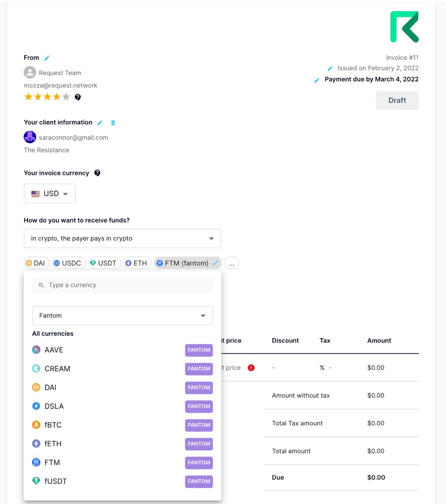446x504 pixels.
Task: Click the fBTC bitcoin icon
Action: [36, 425]
